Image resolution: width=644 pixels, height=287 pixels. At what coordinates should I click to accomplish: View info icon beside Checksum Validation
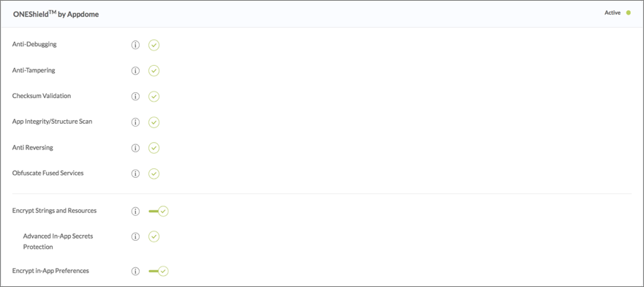click(135, 97)
